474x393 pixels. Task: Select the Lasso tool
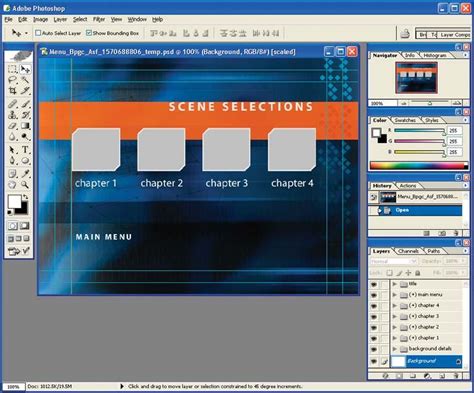12,80
